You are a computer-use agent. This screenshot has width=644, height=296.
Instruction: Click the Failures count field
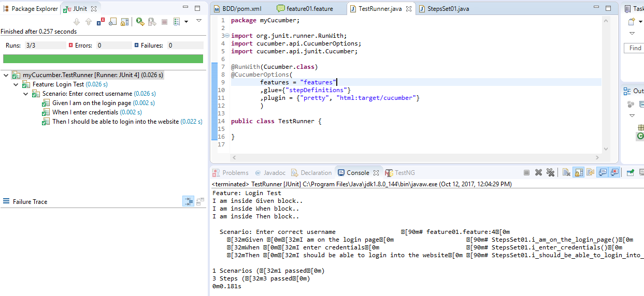pyautogui.click(x=185, y=46)
